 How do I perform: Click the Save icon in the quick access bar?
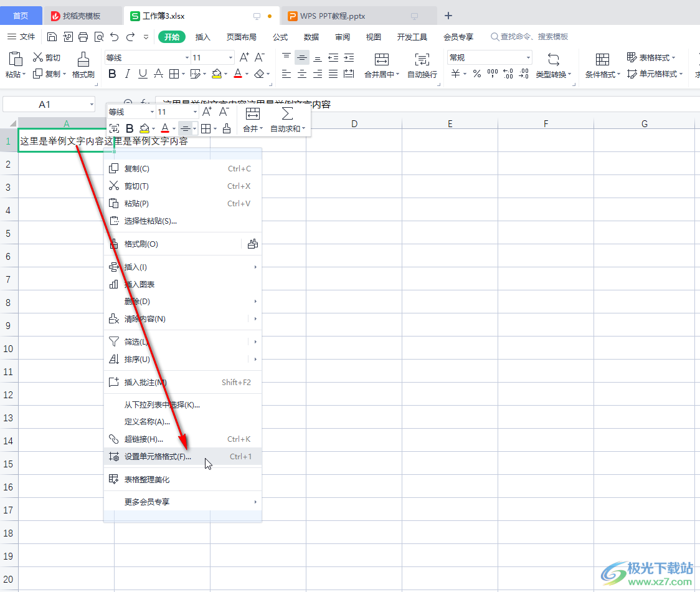click(x=52, y=37)
